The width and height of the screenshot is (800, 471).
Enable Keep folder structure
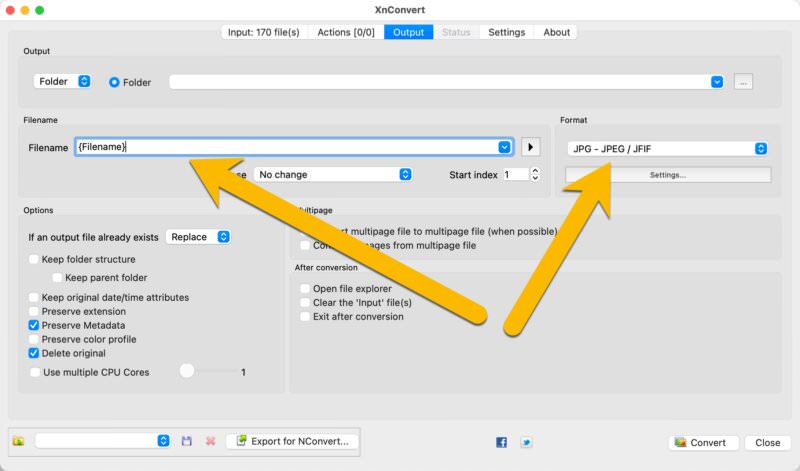point(34,259)
